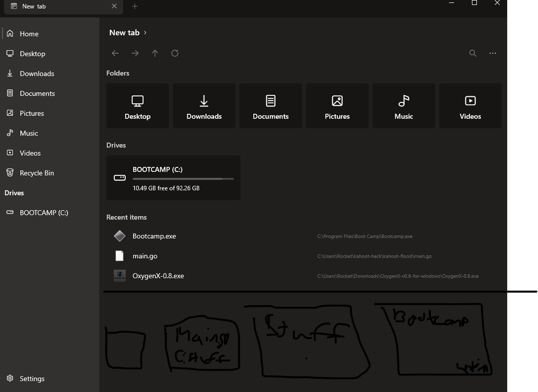Open the BOOTCAMP (C:) drive
This screenshot has width=538, height=392.
tap(173, 177)
